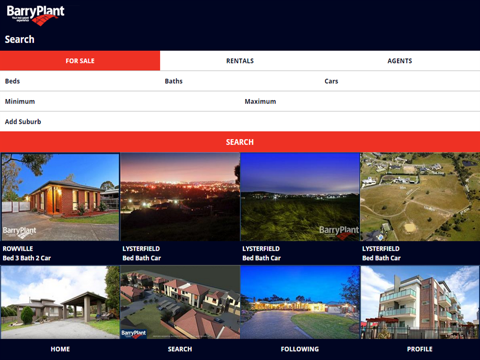Open Profile in bottom navigation

[x=420, y=349]
